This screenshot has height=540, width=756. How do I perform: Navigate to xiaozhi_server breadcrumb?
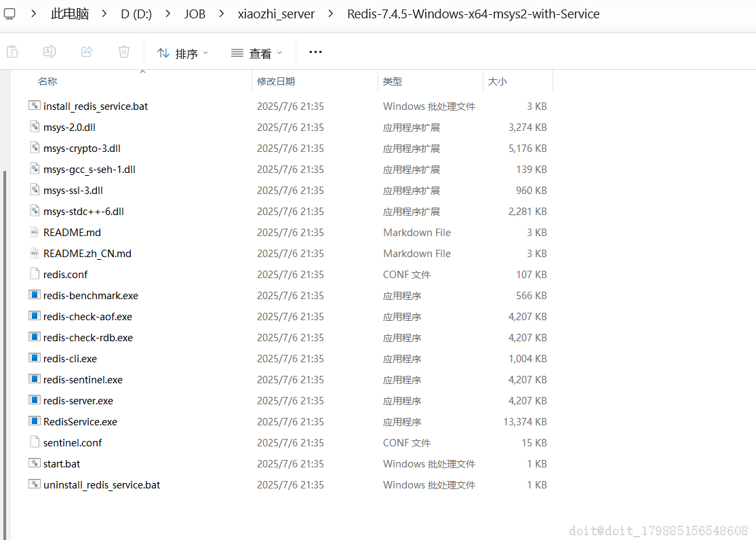276,14
